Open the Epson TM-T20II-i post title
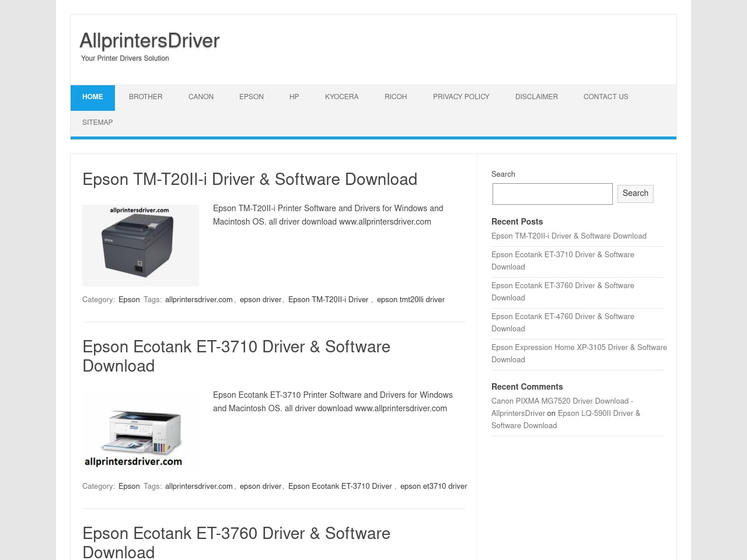 coord(250,180)
